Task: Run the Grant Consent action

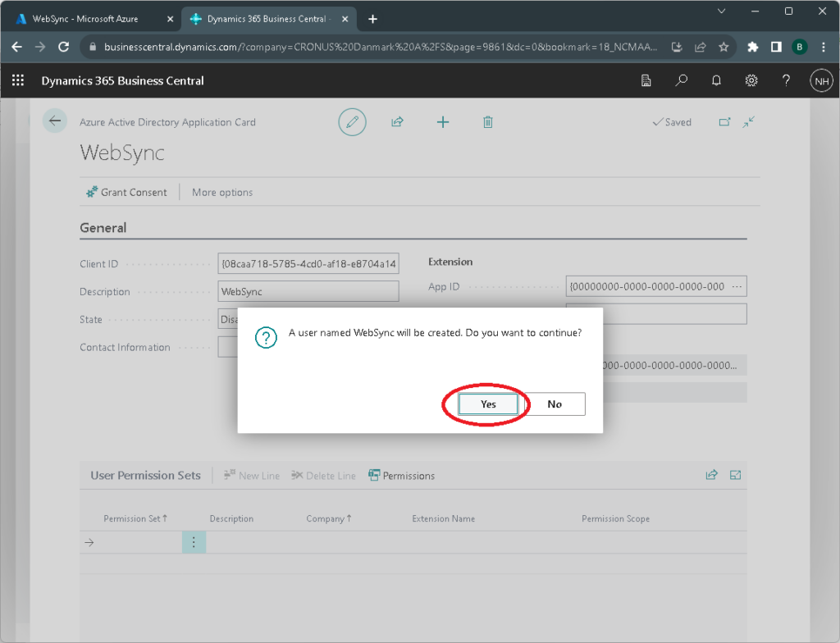Action: coord(126,192)
